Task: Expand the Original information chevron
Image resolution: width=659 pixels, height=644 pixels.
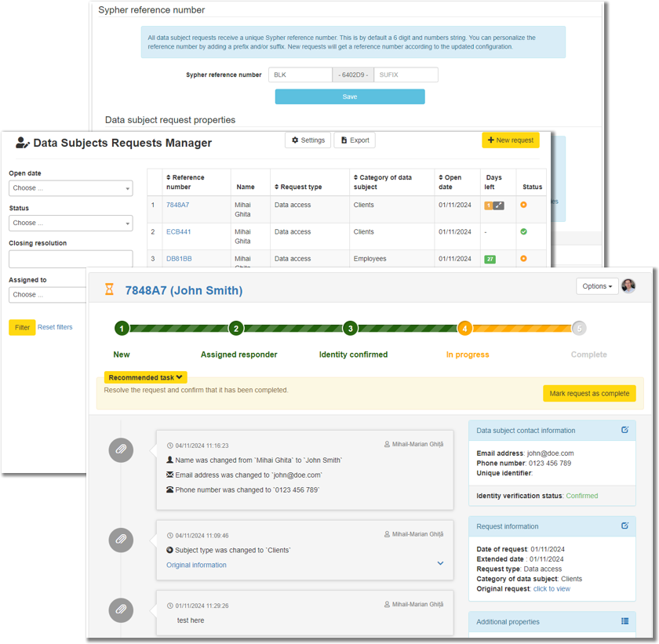Action: pos(440,563)
